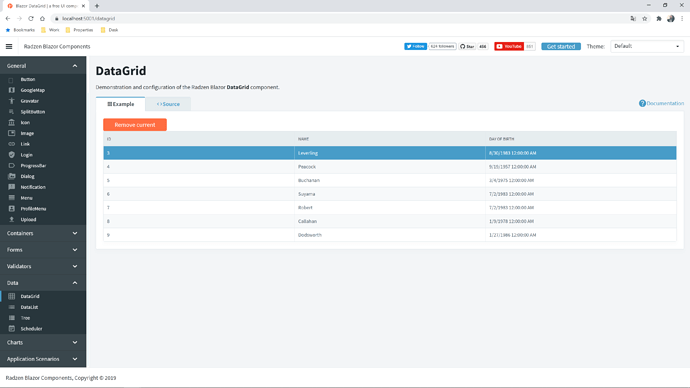Open Notification component in sidebar
Image resolution: width=690 pixels, height=388 pixels.
pyautogui.click(x=33, y=187)
